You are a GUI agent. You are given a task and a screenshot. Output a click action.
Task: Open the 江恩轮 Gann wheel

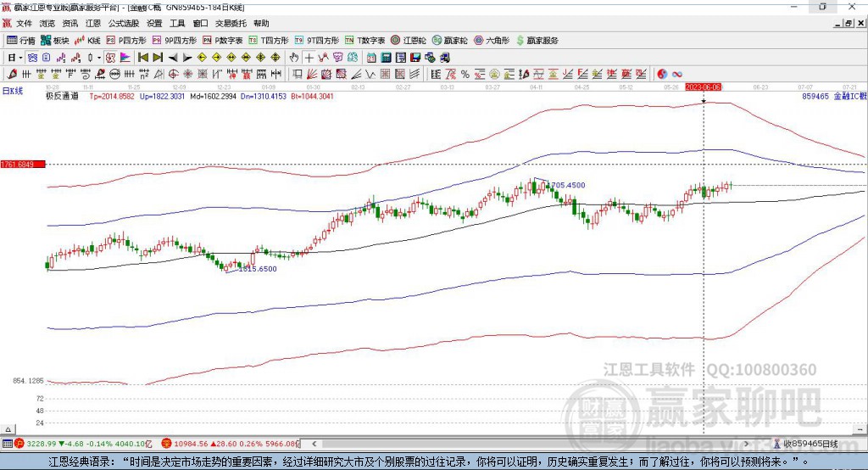point(409,41)
